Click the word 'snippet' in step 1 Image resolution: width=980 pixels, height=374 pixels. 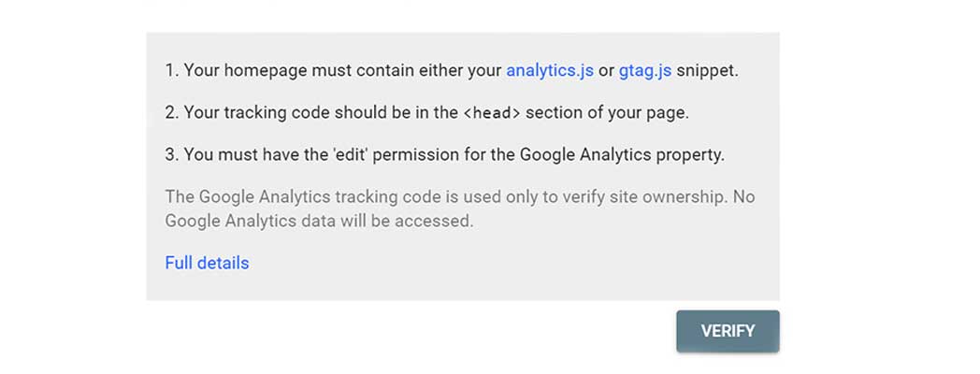click(707, 70)
